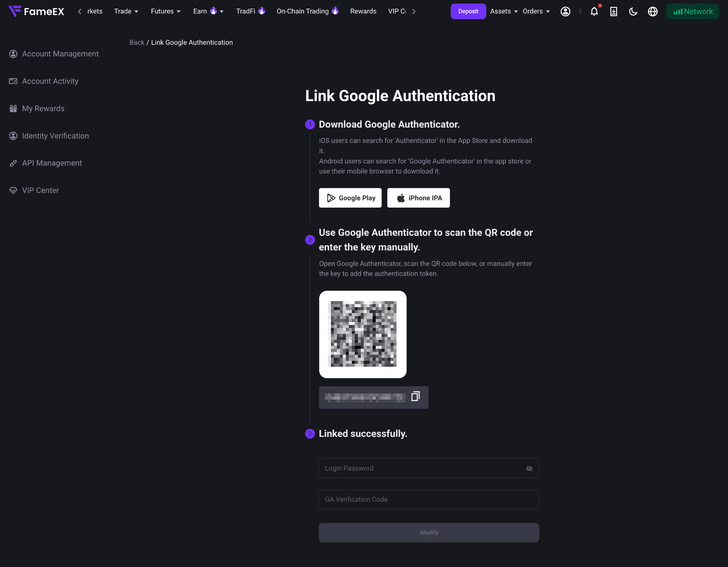Copy the authentication key with copy icon
Screen dimensions: 728x567
click(x=415, y=396)
